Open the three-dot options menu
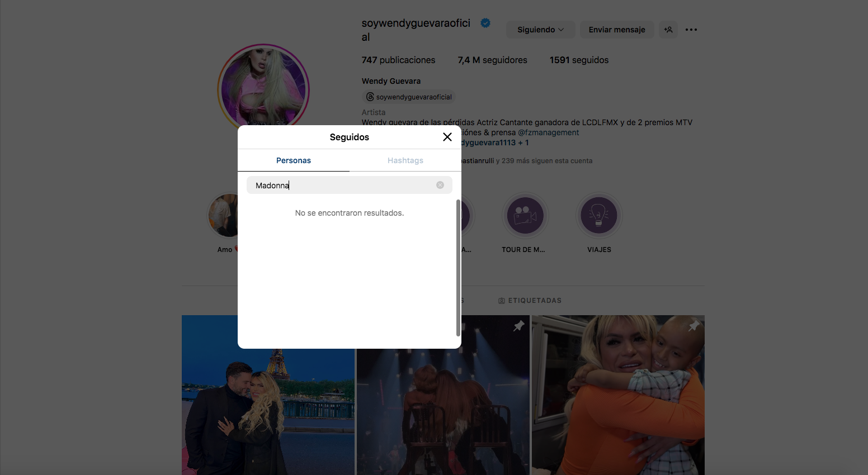 (x=691, y=30)
